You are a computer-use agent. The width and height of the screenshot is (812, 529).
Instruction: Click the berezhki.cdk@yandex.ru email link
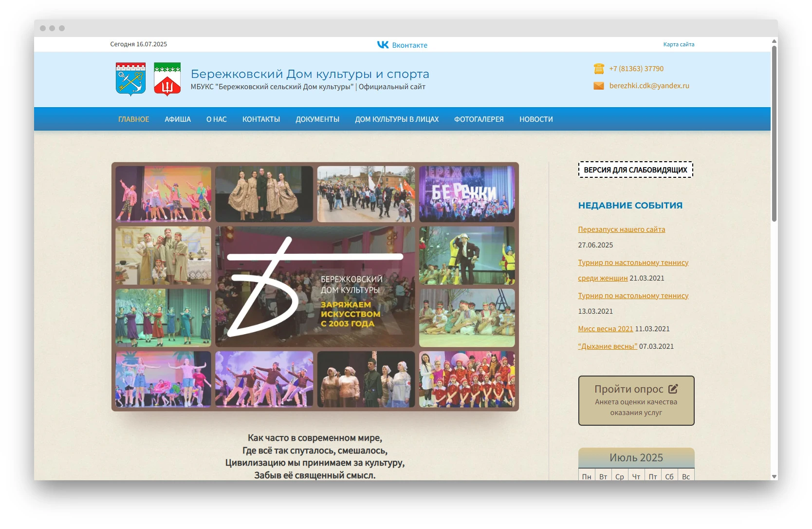click(x=649, y=86)
